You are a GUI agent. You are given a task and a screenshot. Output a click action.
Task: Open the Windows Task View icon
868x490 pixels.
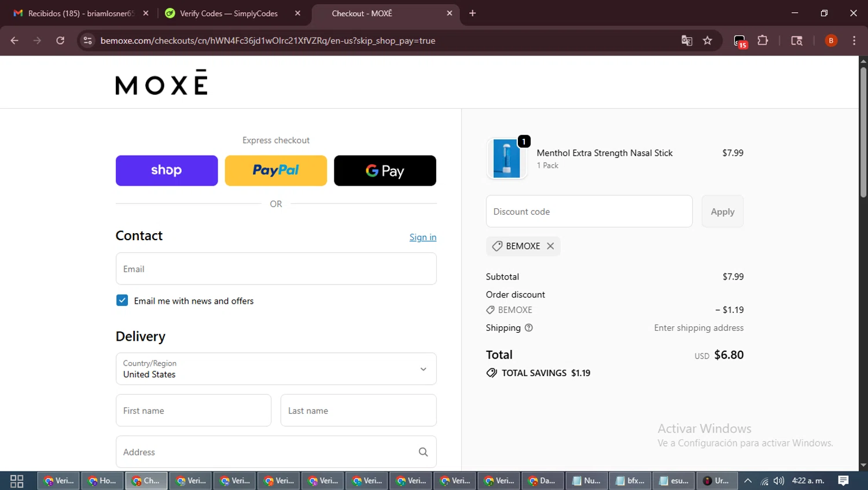coord(17,481)
